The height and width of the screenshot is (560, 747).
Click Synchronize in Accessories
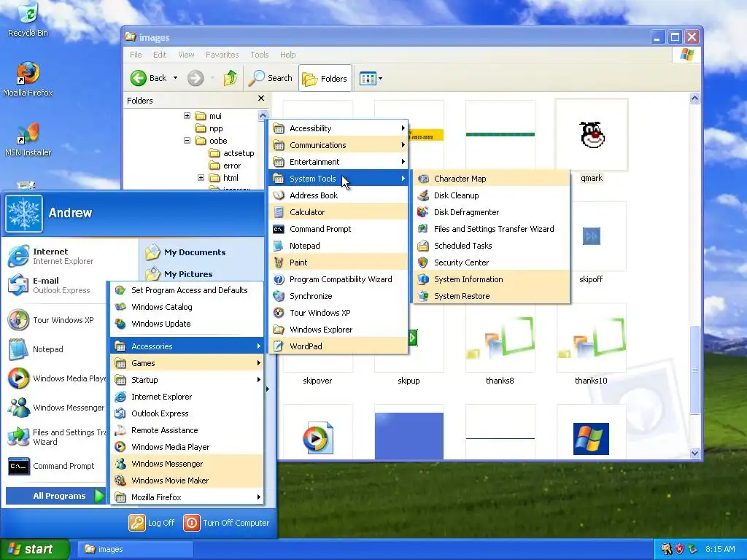[x=338, y=296]
